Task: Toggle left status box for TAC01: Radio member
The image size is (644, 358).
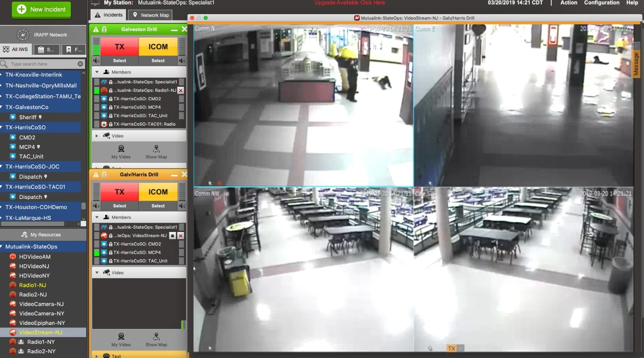Action: click(x=97, y=124)
